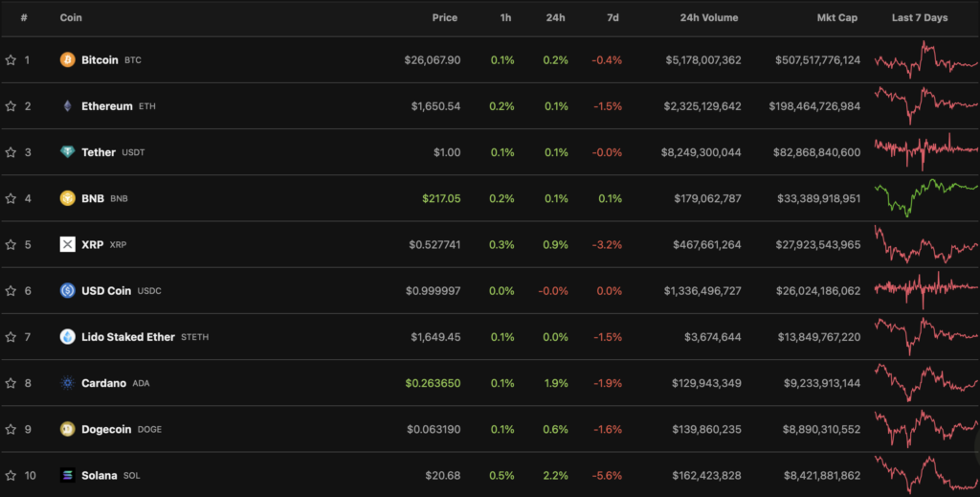Toggle the USD Coin favorite star
Viewport: 980px width, 497px height.
(x=11, y=291)
